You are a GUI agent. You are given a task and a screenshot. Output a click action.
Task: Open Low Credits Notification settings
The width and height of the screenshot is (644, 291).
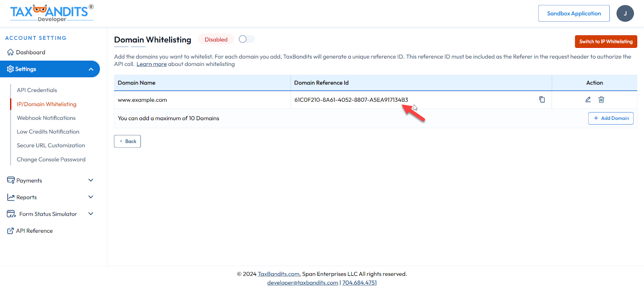tap(48, 131)
